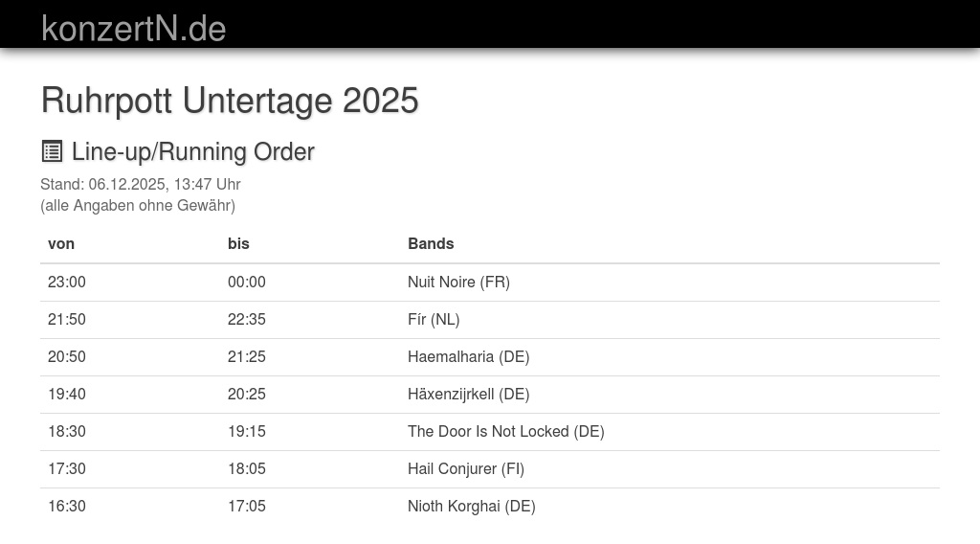Select The Door Is Not Locked (DE)
This screenshot has width=980, height=544.
click(505, 431)
